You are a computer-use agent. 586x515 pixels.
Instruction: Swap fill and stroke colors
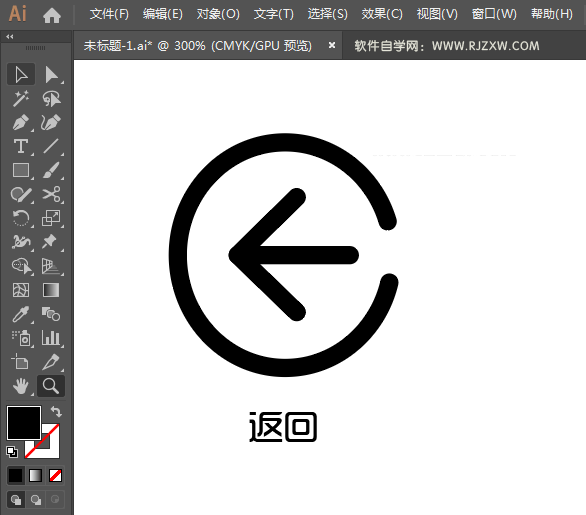(56, 411)
